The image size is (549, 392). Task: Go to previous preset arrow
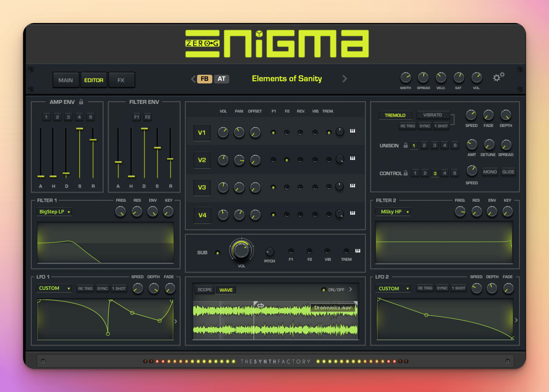193,79
